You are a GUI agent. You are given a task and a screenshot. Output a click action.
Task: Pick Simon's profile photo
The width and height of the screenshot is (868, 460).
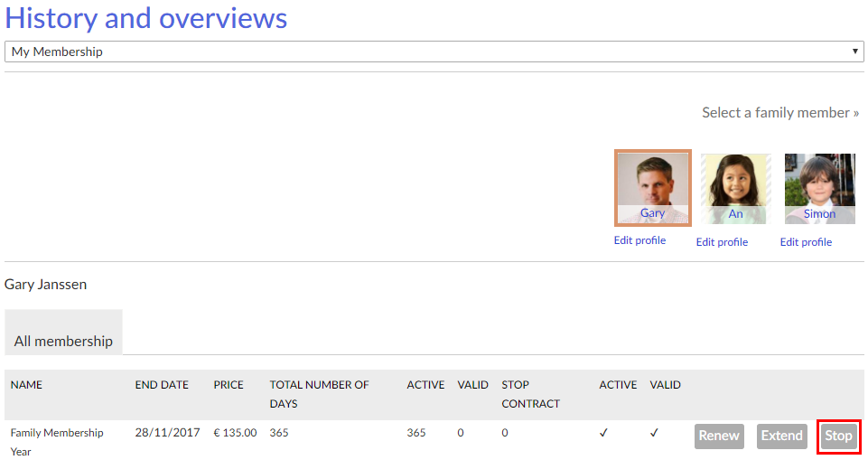[x=819, y=188]
